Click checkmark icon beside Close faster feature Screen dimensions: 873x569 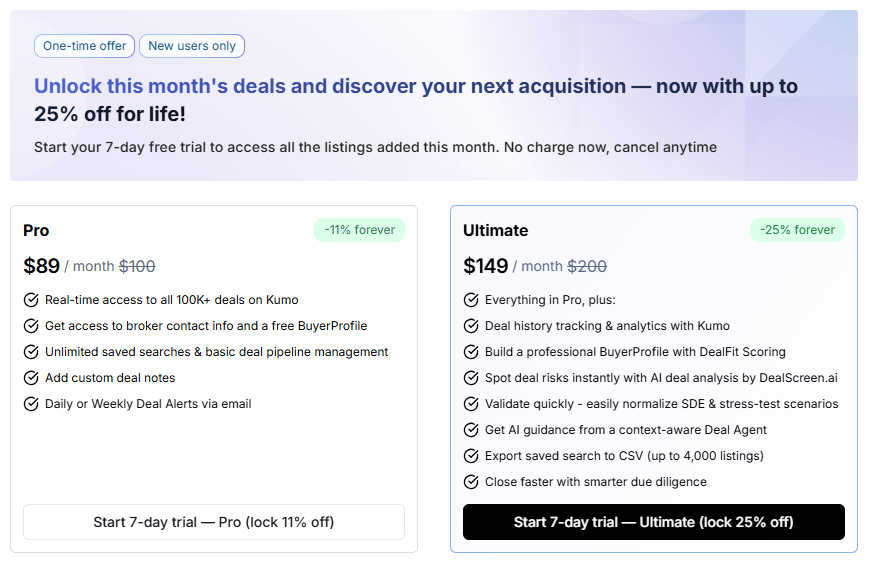coord(471,482)
